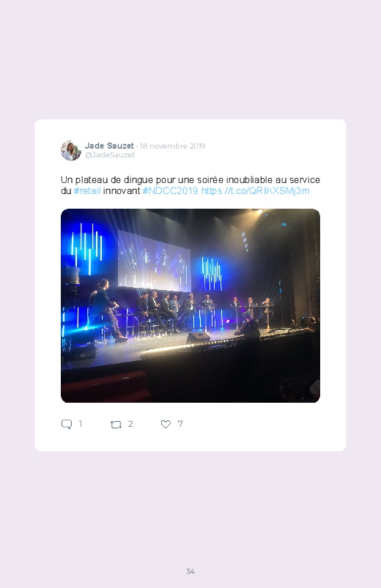Image resolution: width=381 pixels, height=588 pixels.
Task: Click the blue light bars at photo's left
Action: click(87, 245)
